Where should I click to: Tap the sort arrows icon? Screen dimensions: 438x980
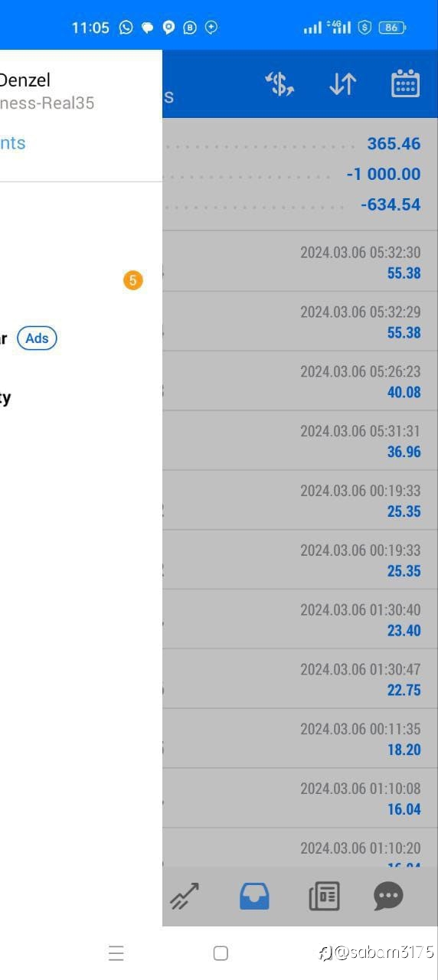(x=343, y=84)
